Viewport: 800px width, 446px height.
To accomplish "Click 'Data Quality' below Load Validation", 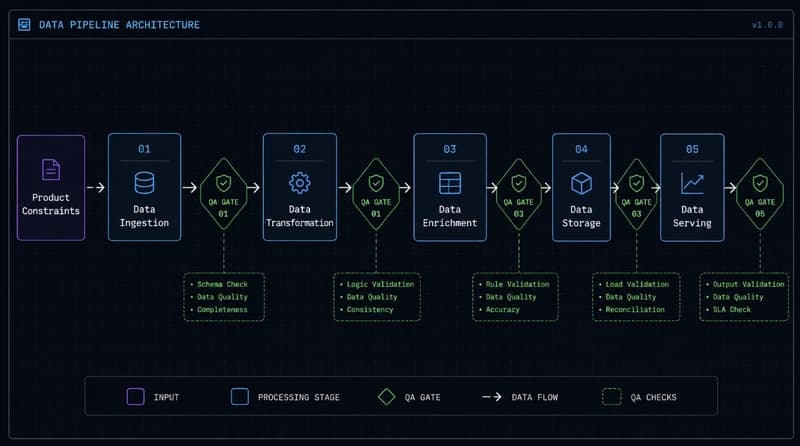I will pyautogui.click(x=631, y=297).
